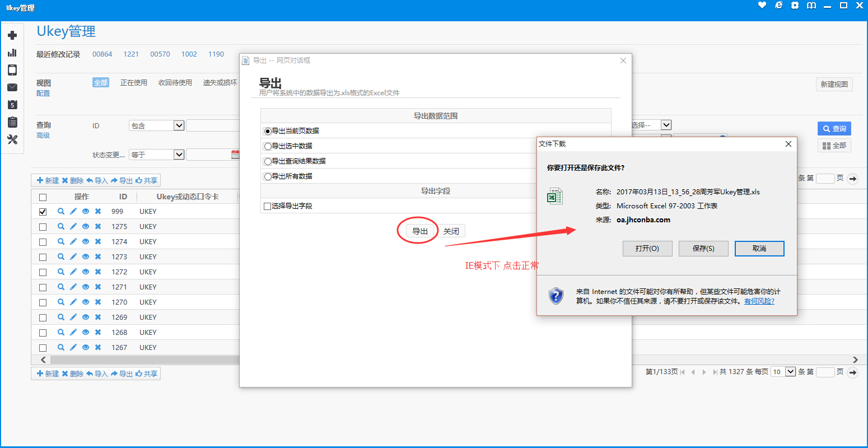
Task: Click the delete X icon for row 1270
Action: [x=98, y=302]
